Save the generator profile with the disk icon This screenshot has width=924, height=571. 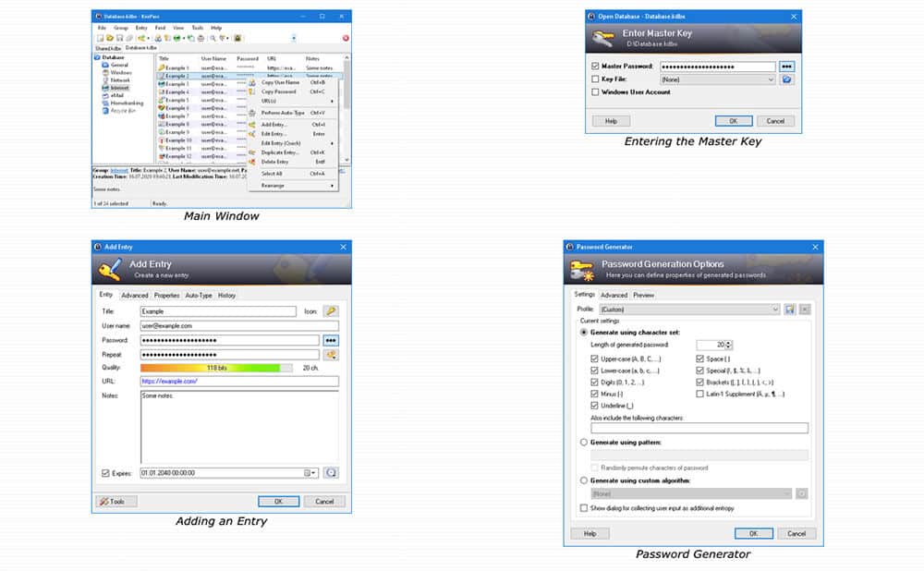tap(790, 310)
